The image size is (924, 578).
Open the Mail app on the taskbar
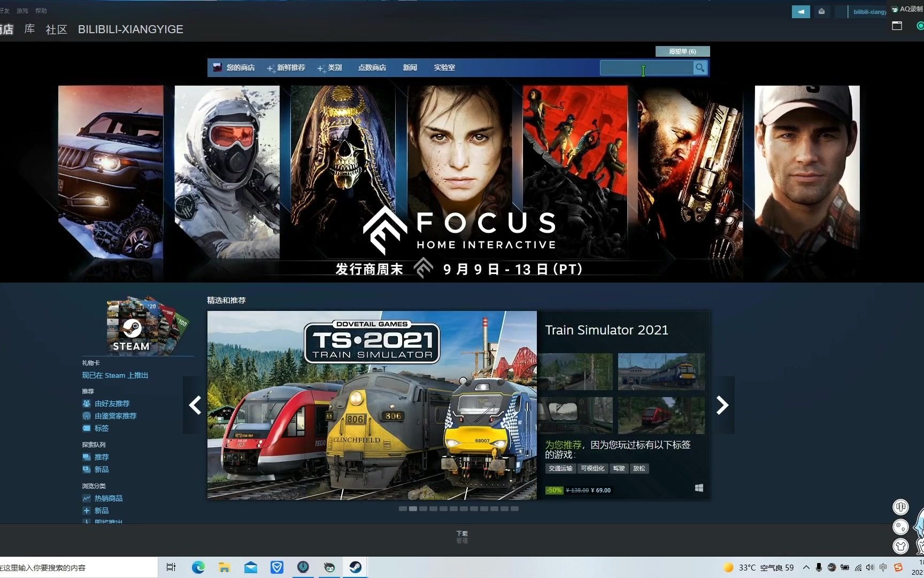[x=251, y=567]
